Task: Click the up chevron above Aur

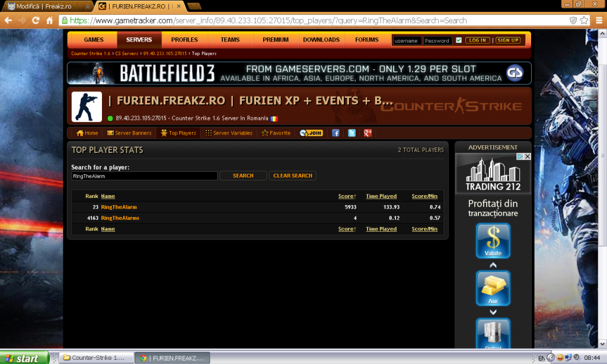Action: click(493, 265)
